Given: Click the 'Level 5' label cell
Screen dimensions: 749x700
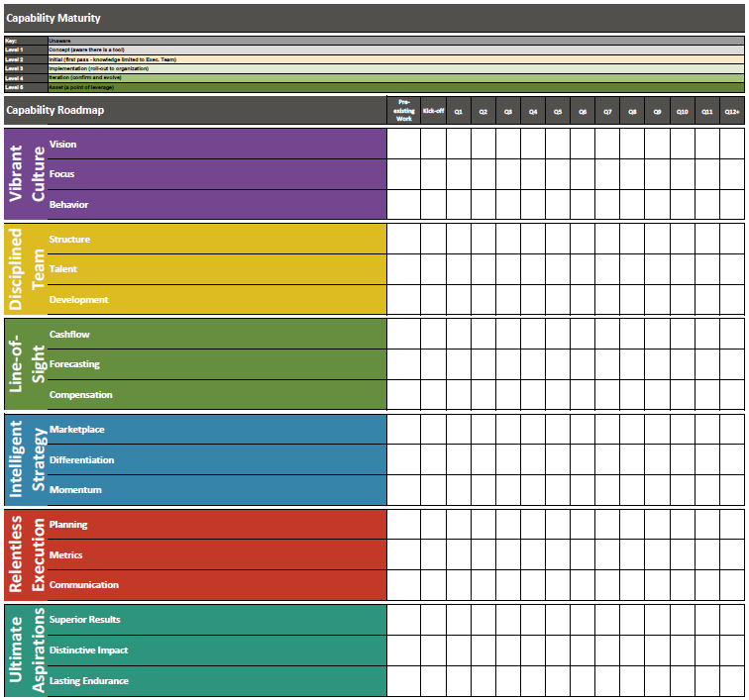Looking at the screenshot, I should pos(26,87).
